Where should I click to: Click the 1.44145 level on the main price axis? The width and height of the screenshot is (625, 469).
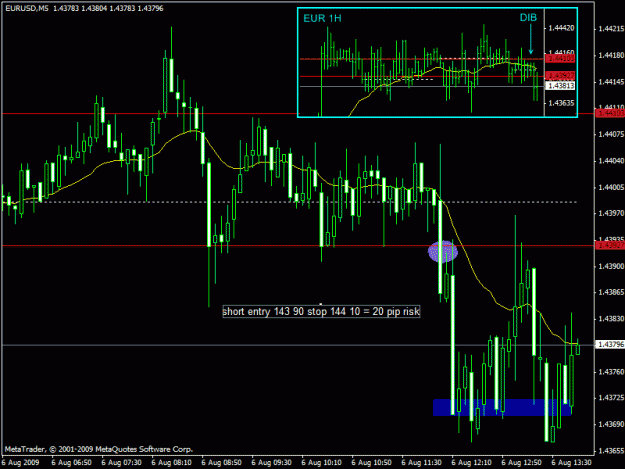tap(611, 82)
